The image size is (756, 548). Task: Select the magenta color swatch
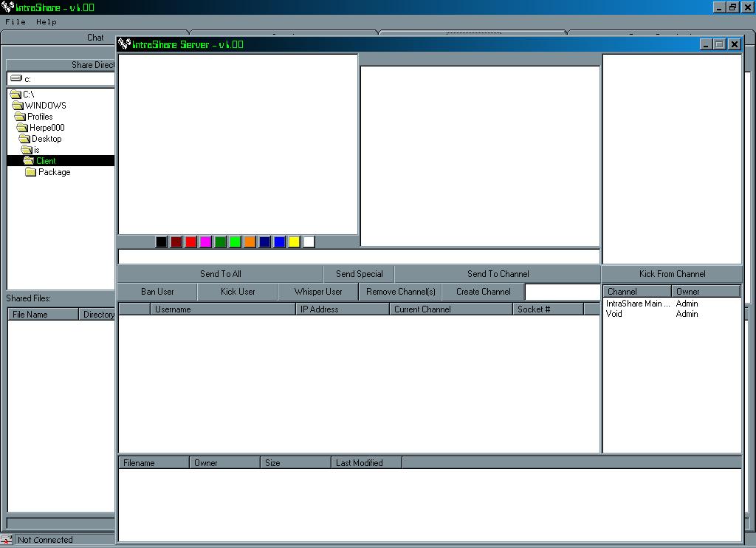coord(205,242)
